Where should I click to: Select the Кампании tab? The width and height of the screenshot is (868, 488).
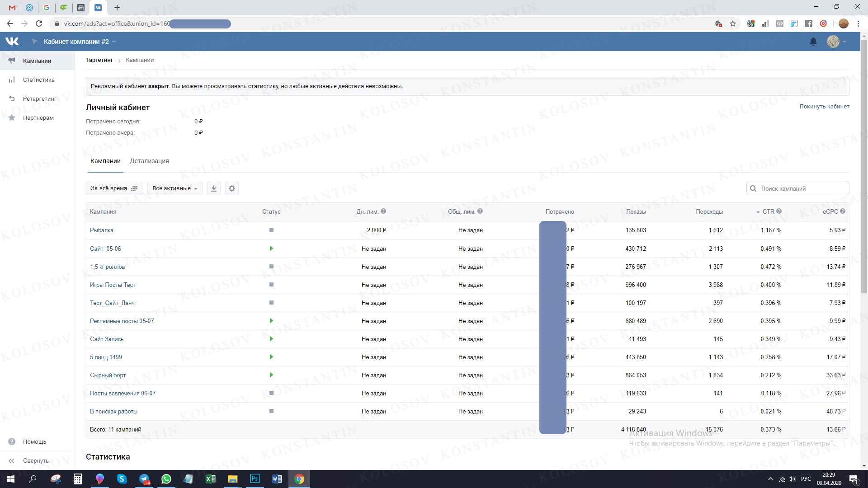coord(105,161)
